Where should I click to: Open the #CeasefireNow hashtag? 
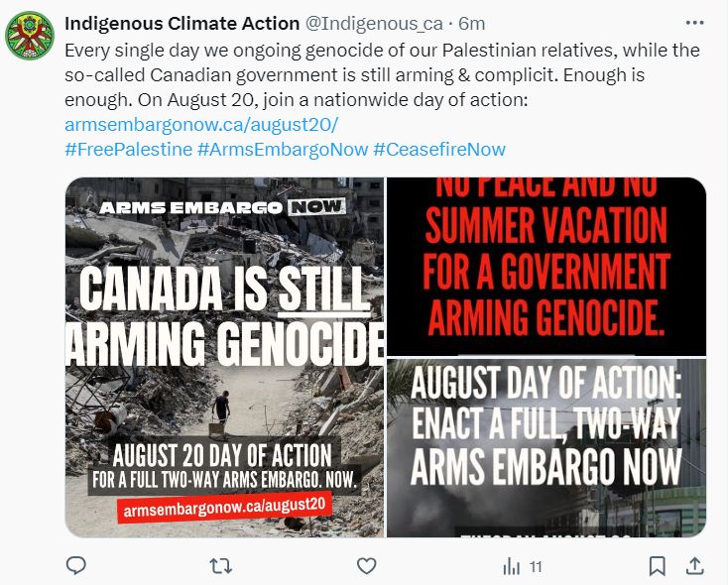click(x=439, y=150)
